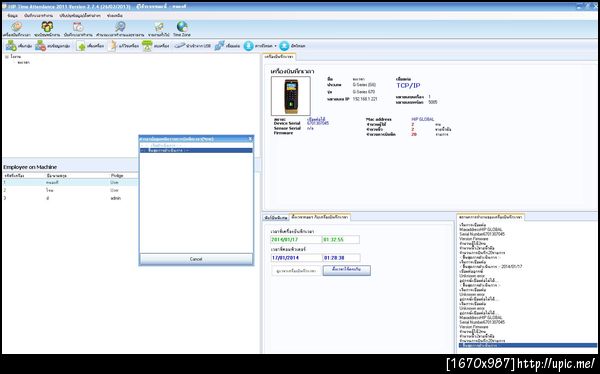Image resolution: width=600 pixels, height=374 pixels.
Task: Click the computer time field showing 01:28:38
Action: click(341, 258)
